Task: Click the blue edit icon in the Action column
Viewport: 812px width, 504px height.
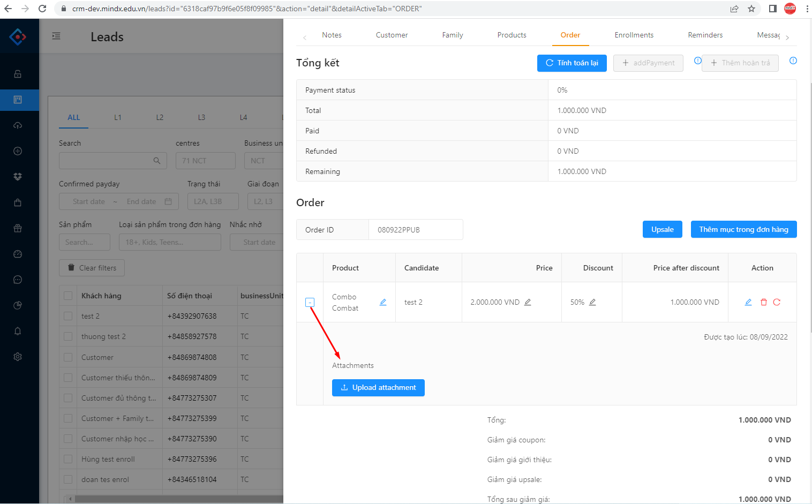Action: click(x=748, y=302)
